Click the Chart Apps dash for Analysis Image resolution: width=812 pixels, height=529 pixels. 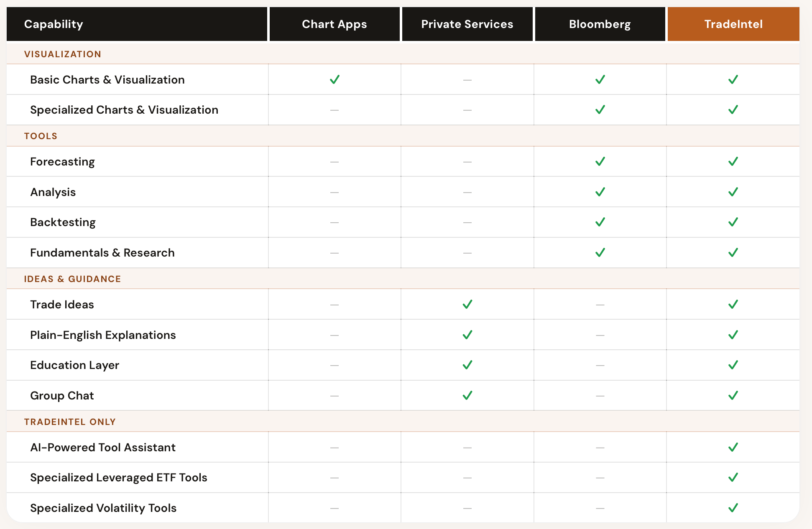tap(335, 192)
